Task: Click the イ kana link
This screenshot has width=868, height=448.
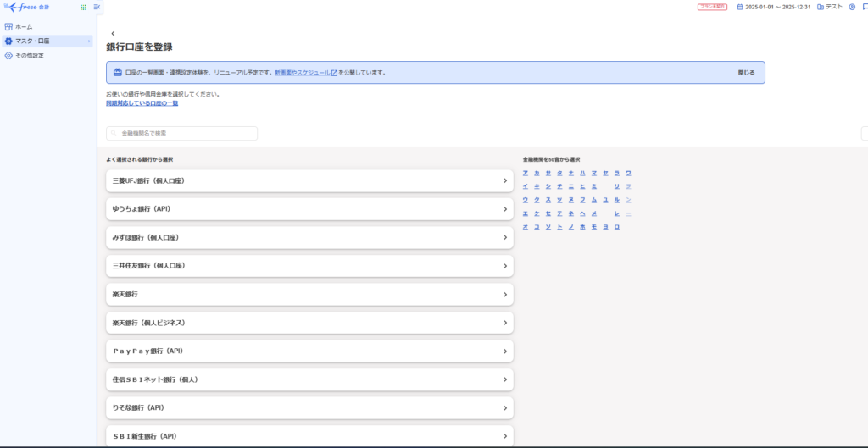Action: pyautogui.click(x=526, y=186)
